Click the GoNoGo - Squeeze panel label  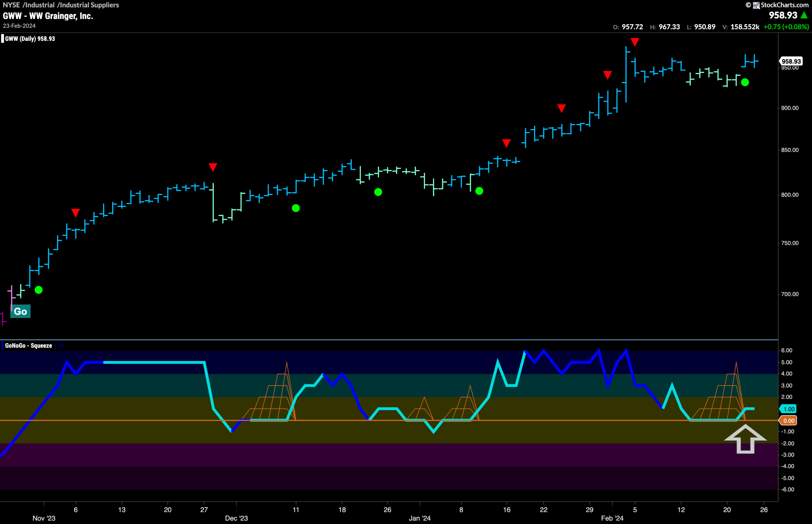[29, 346]
